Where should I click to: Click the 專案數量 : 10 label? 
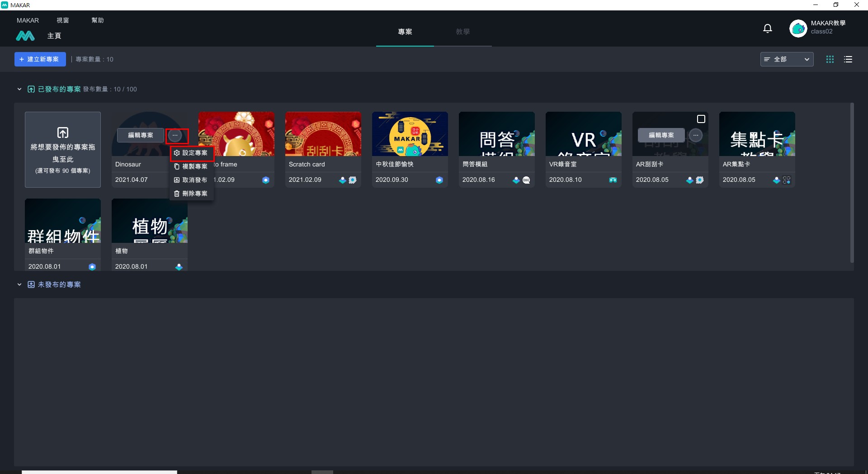click(x=94, y=59)
